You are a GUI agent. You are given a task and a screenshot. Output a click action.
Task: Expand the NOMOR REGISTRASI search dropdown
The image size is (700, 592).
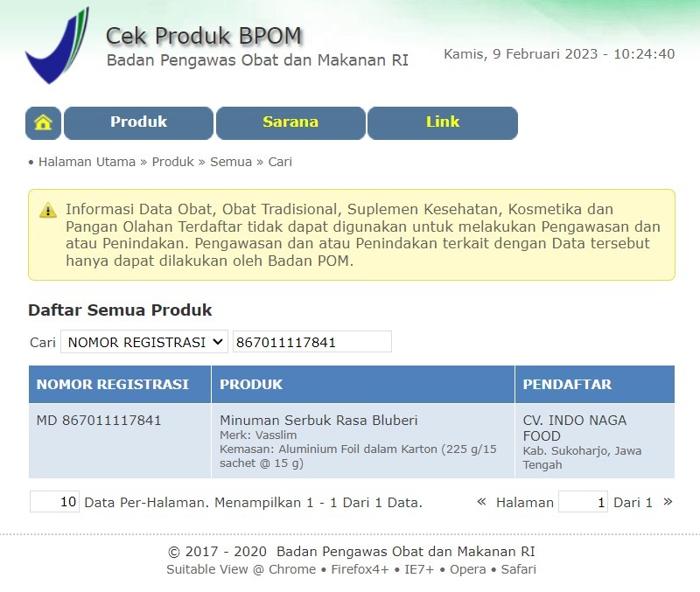[x=143, y=342]
